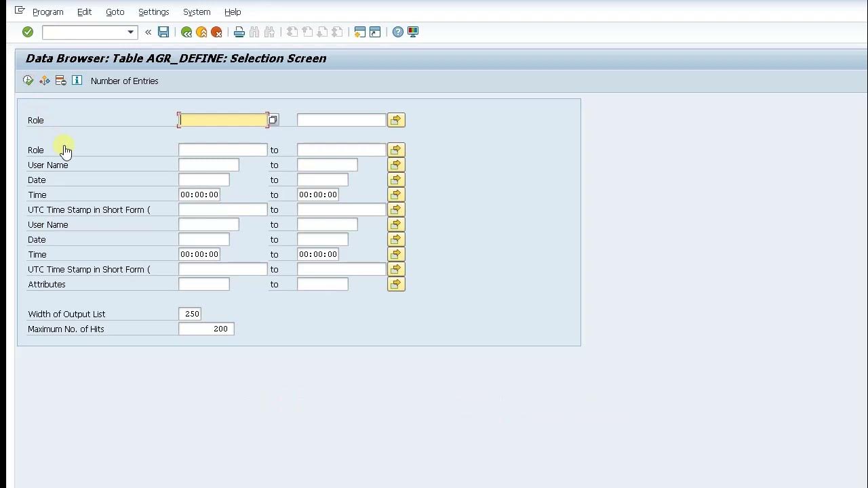Click the first Time from field showing 00:00:00

[199, 195]
